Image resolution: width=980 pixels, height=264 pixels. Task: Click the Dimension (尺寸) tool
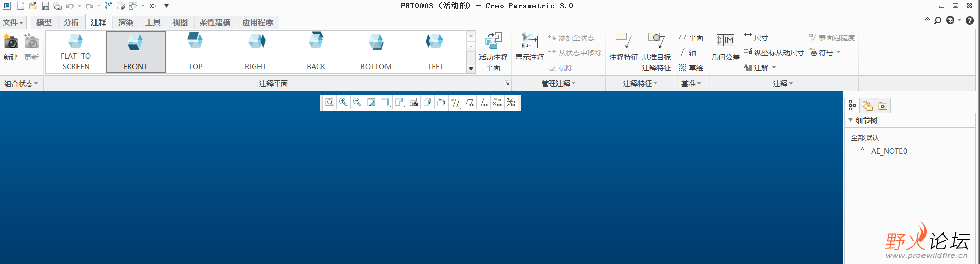(756, 38)
